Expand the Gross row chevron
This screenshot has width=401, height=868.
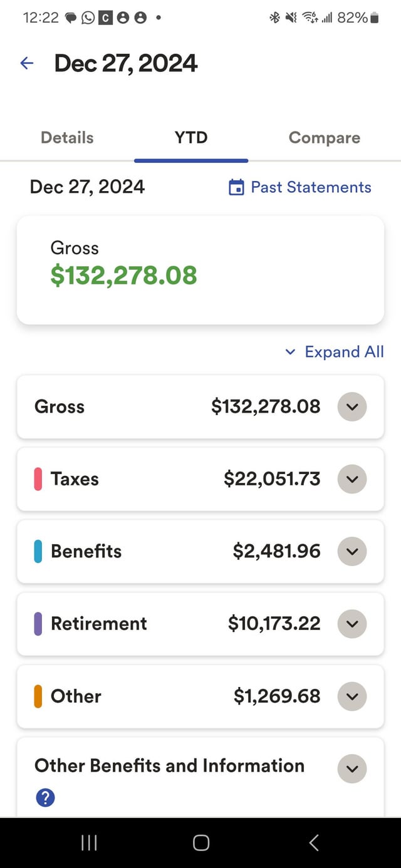(352, 407)
